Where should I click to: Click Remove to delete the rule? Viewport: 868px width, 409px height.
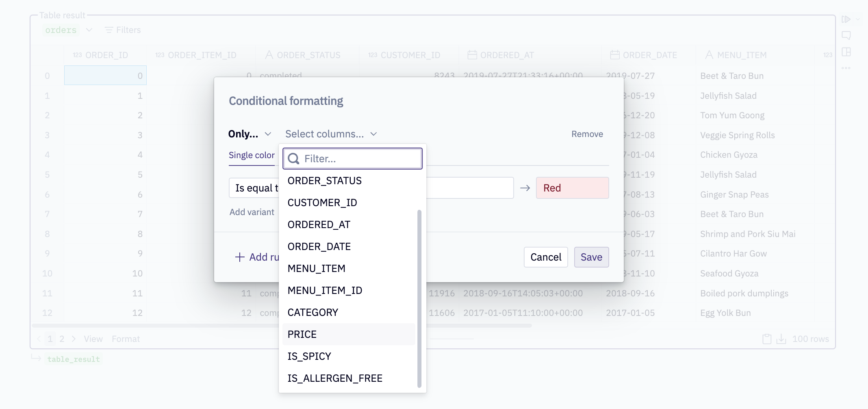point(587,134)
